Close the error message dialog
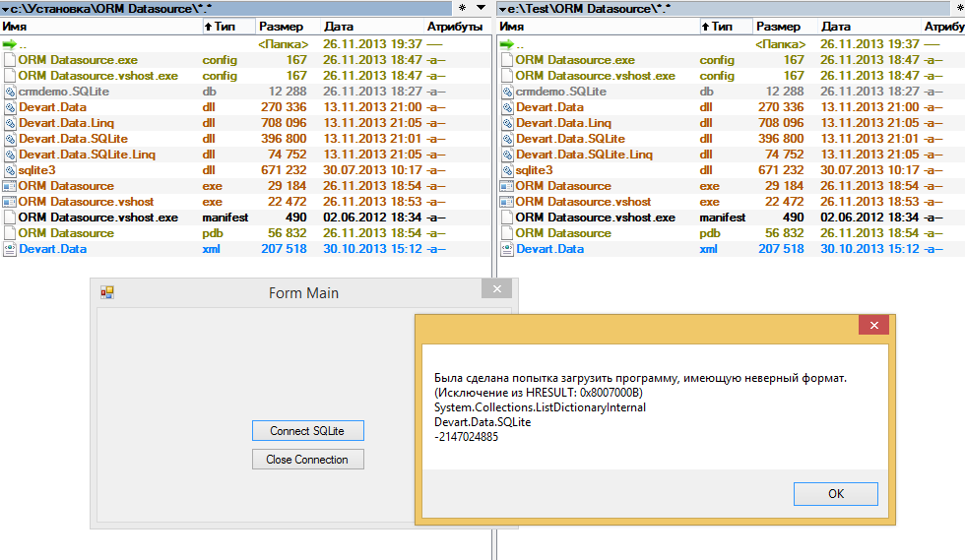The width and height of the screenshot is (965, 560). coord(874,325)
